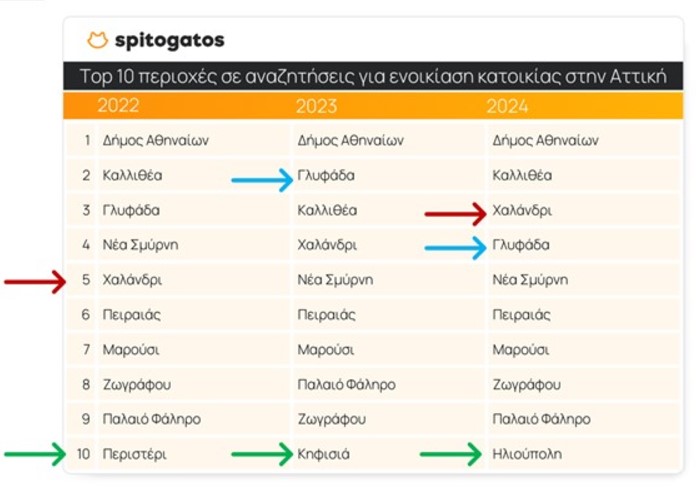This screenshot has height=497, width=696.
Task: Click the blue arrow pointing to Γλυφάδα in 2024
Action: coord(455,248)
